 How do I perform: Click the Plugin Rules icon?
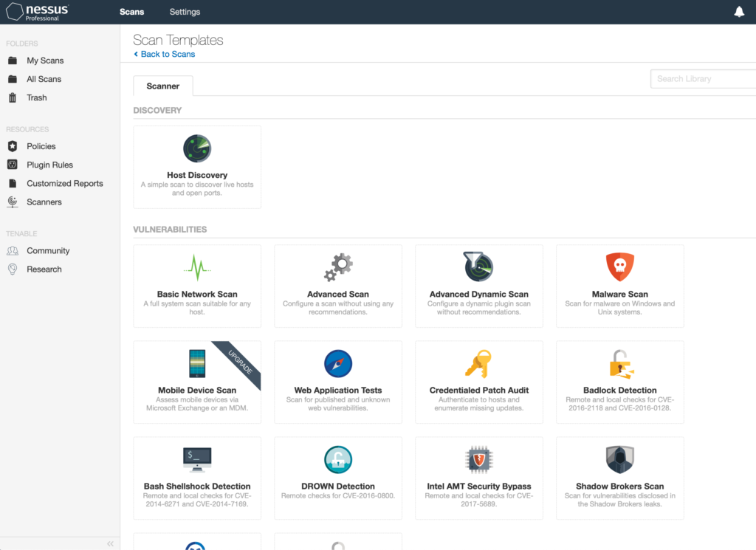pos(13,165)
